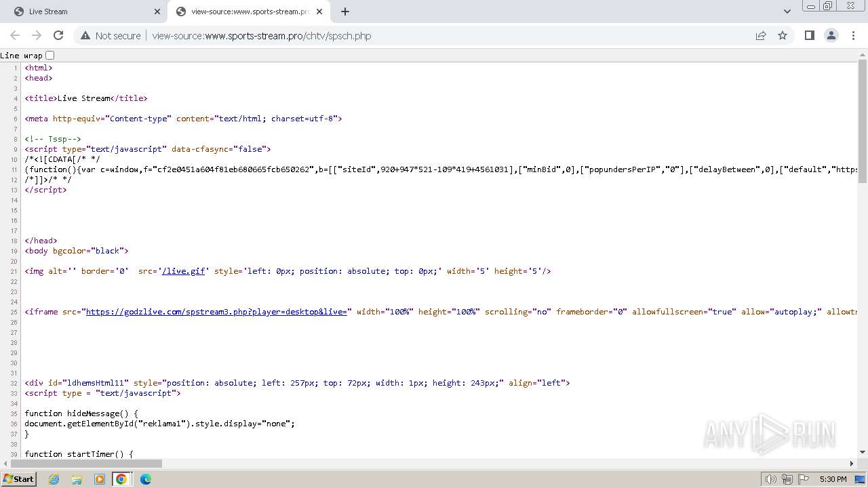Switch to the Live Stream tab
Screen dimensions: 868x488
point(88,12)
